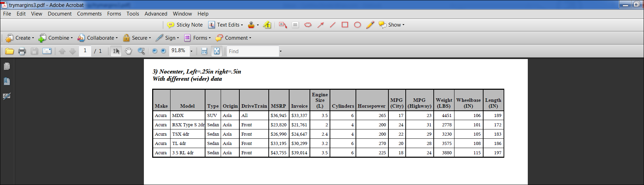Open the Combine dropdown

tap(56, 38)
